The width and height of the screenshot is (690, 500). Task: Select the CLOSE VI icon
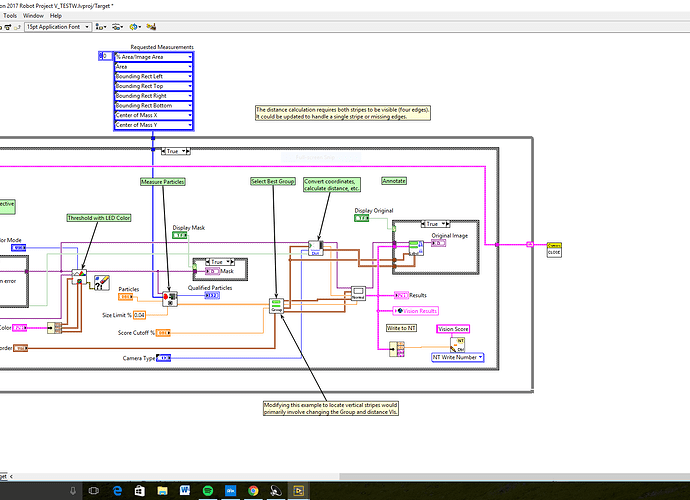point(554,250)
